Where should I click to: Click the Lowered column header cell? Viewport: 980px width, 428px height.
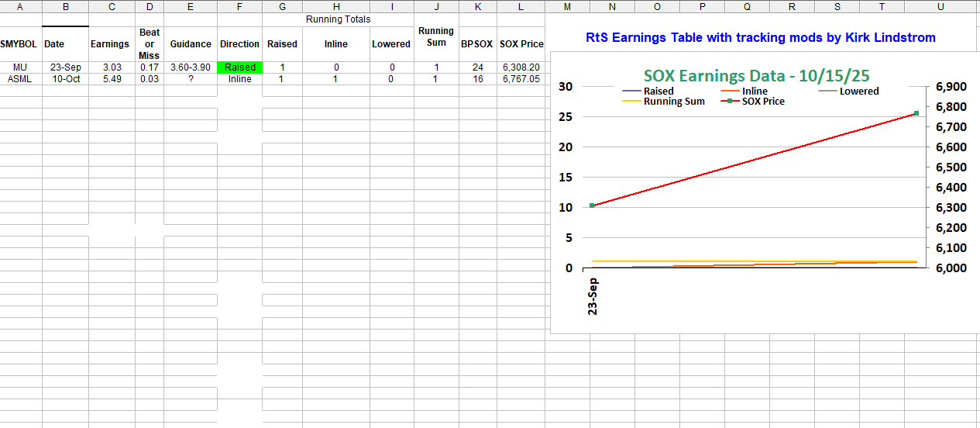click(x=391, y=44)
